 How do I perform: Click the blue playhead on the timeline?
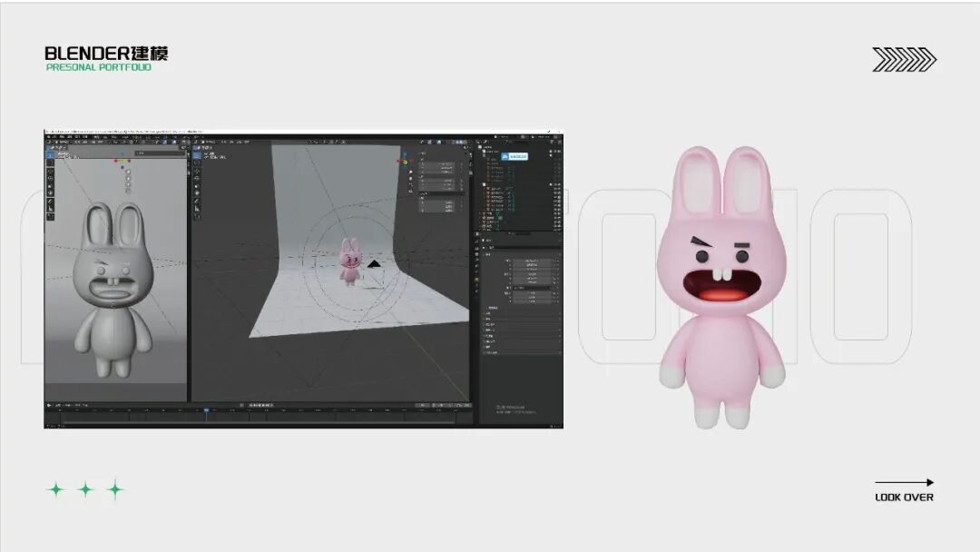[x=206, y=410]
